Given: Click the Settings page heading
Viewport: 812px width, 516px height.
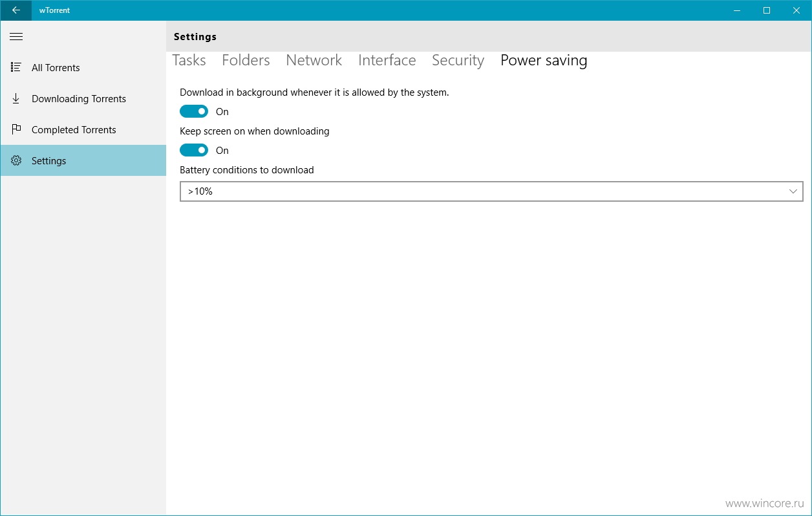Looking at the screenshot, I should point(195,37).
